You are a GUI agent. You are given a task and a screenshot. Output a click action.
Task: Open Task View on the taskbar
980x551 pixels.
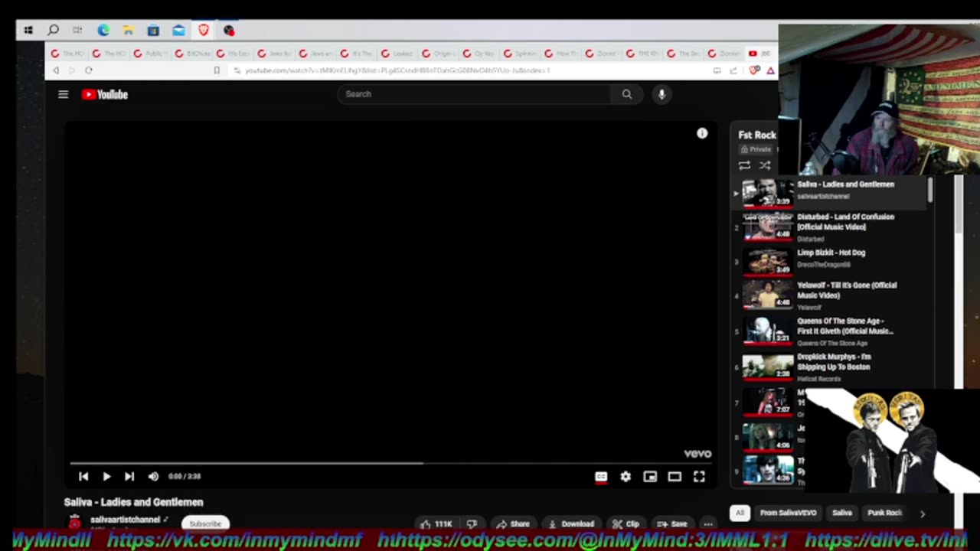point(77,31)
